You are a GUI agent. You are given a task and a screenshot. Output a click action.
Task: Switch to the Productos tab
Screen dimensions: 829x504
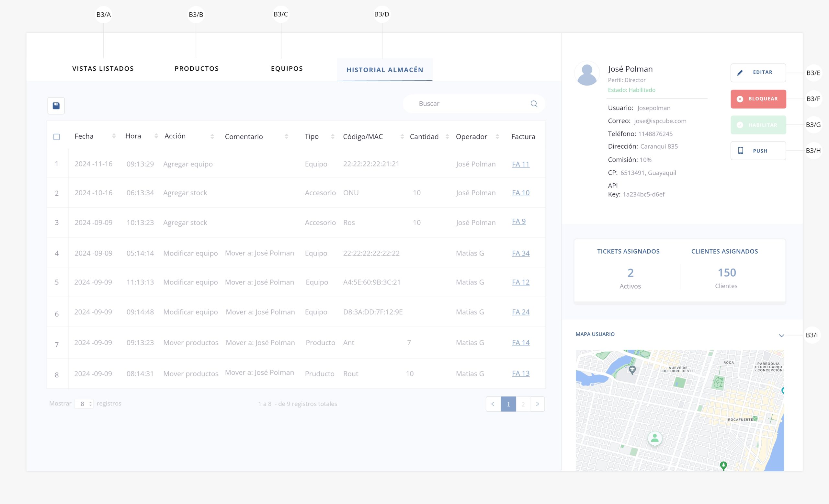coord(197,69)
